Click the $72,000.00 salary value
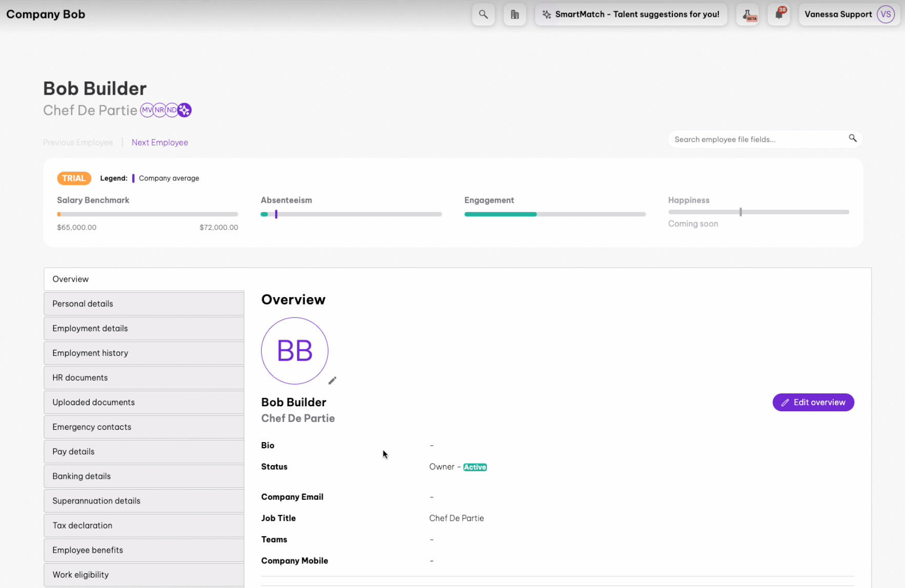 [x=219, y=227]
